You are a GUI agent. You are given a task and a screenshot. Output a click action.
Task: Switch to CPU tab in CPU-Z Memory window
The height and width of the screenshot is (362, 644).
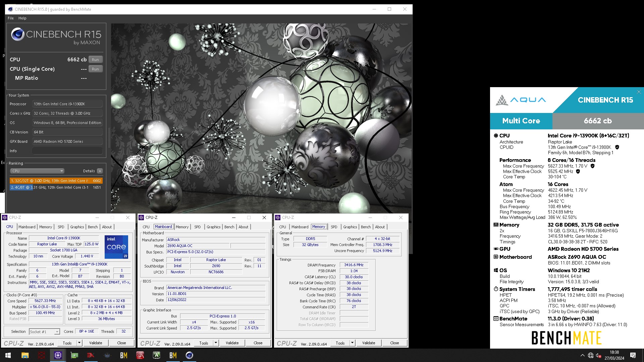click(x=283, y=227)
